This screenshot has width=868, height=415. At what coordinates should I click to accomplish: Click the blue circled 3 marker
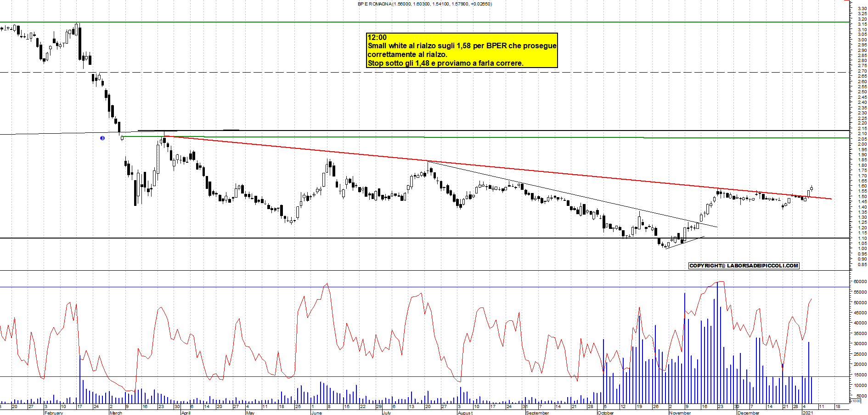pyautogui.click(x=102, y=138)
